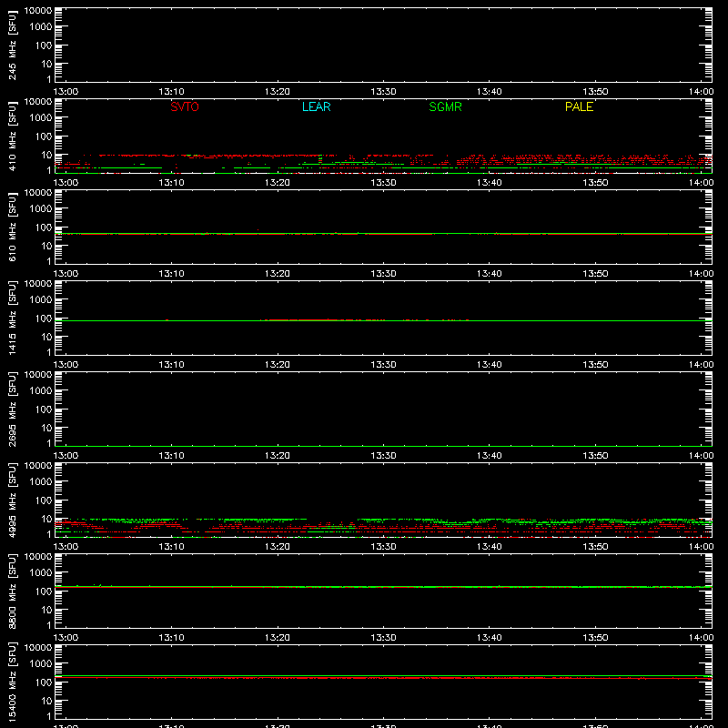Select the 245 MHz [SFU] axis title
Viewport: 728px width, 728px height.
click(12, 45)
